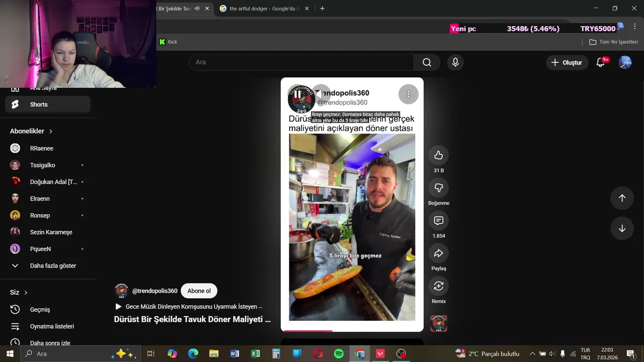
Task: Open Daha sonra izle list
Action: point(48,343)
